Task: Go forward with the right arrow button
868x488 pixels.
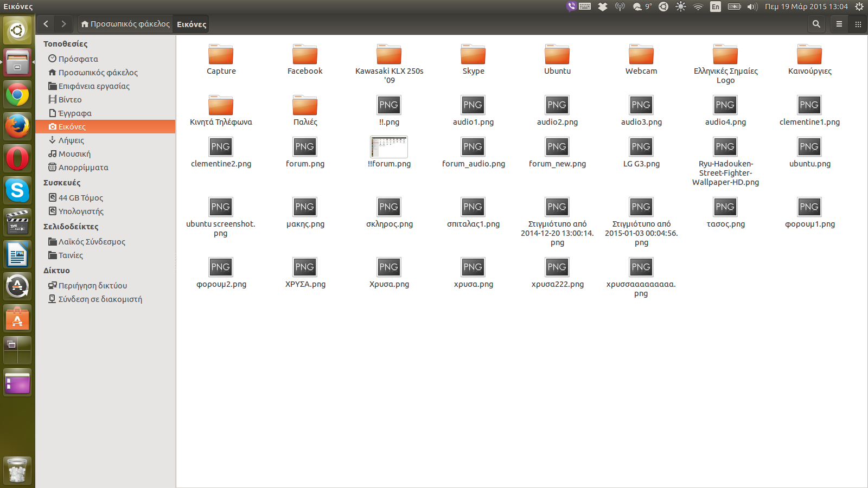Action: (63, 24)
